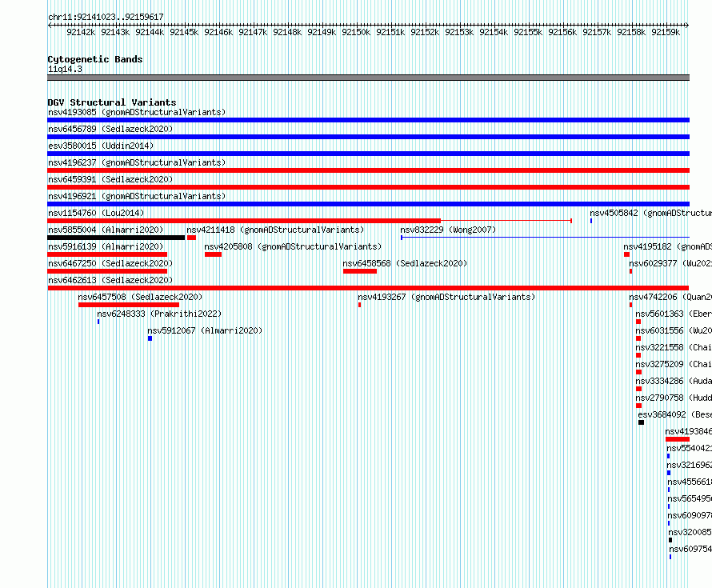Screen dimensions: 712x588
Task: Click the nsv4196237 red variant bar
Action: pos(368,170)
